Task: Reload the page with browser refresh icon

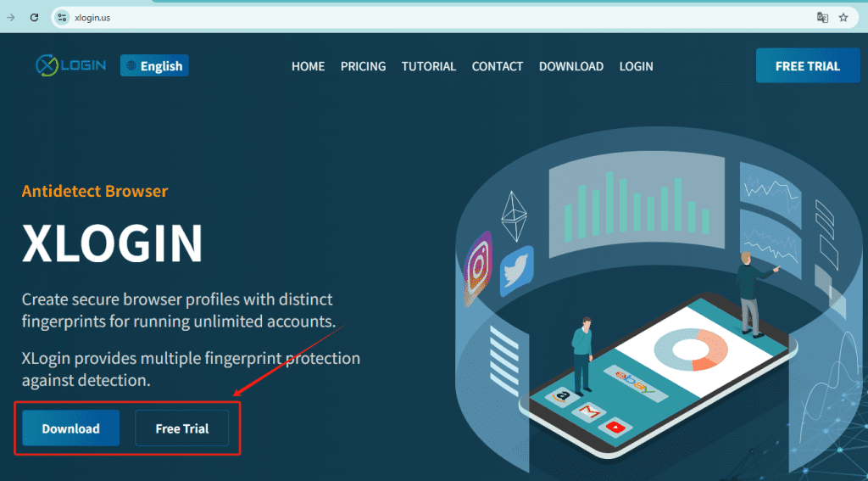Action: tap(34, 17)
